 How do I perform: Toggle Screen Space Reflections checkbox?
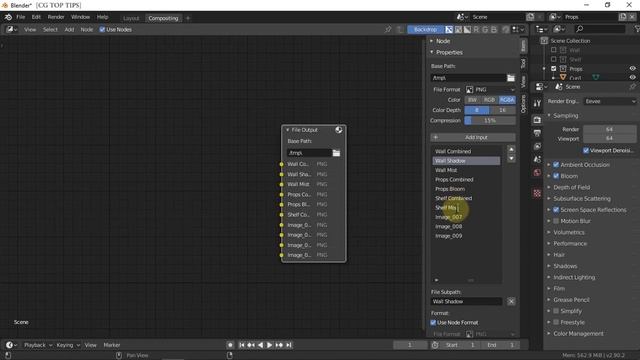(556, 210)
